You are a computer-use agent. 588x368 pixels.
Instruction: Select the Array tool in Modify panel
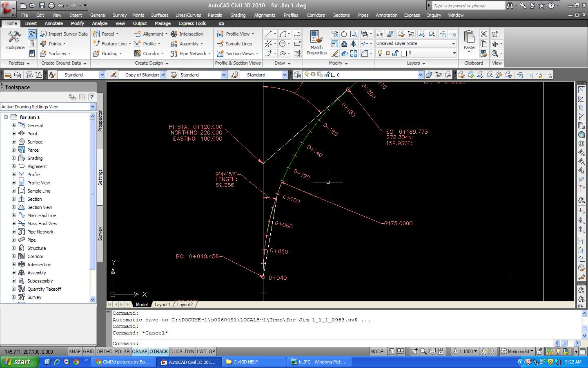pos(354,54)
